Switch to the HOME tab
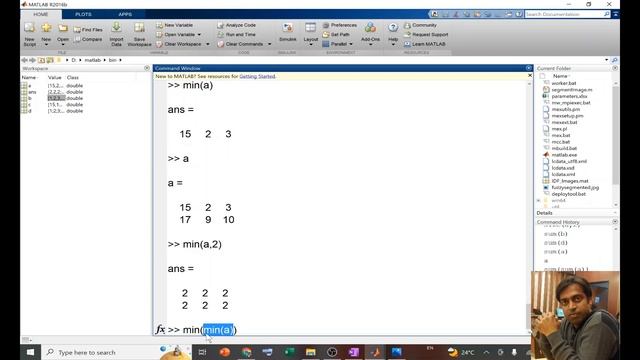Image resolution: width=640 pixels, height=360 pixels. [x=41, y=14]
